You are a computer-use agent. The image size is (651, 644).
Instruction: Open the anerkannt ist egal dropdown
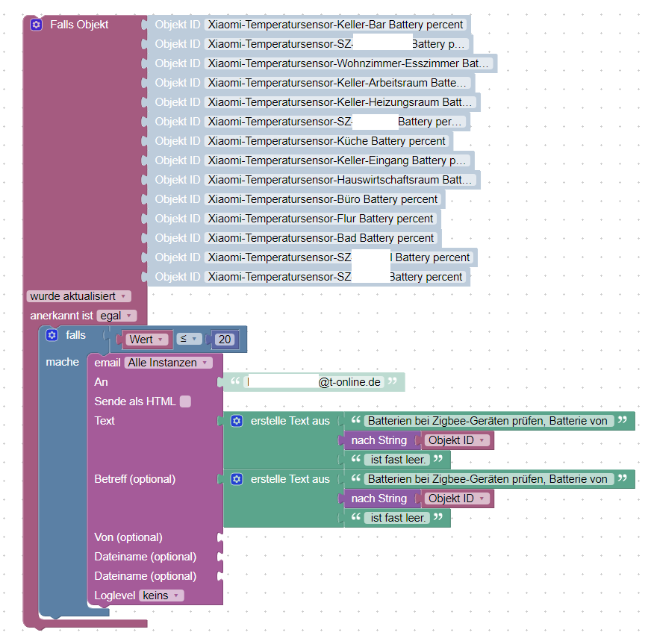tap(116, 316)
